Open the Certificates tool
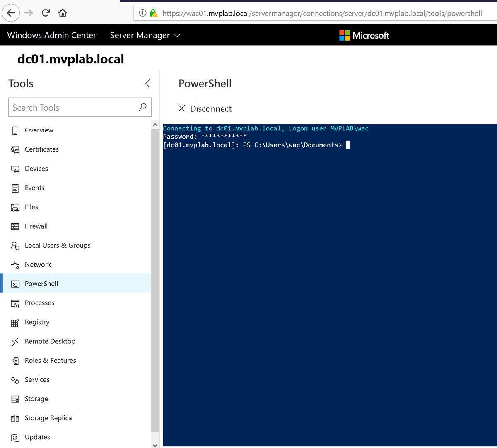497x448 pixels. point(42,149)
